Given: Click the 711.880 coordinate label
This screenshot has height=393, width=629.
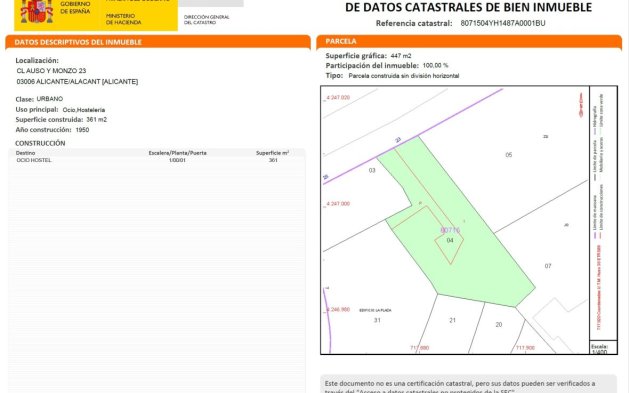Looking at the screenshot, I should (x=420, y=348).
